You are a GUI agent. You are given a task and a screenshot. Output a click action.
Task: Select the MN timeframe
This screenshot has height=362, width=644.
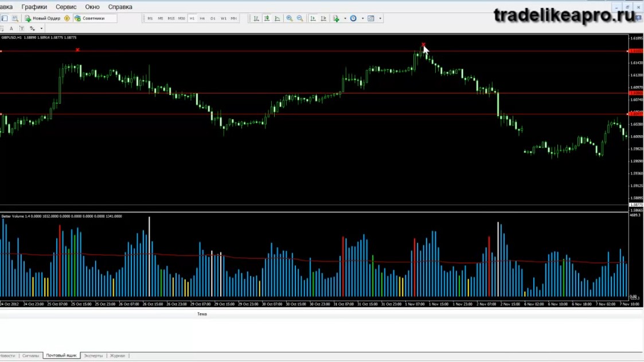pos(234,18)
